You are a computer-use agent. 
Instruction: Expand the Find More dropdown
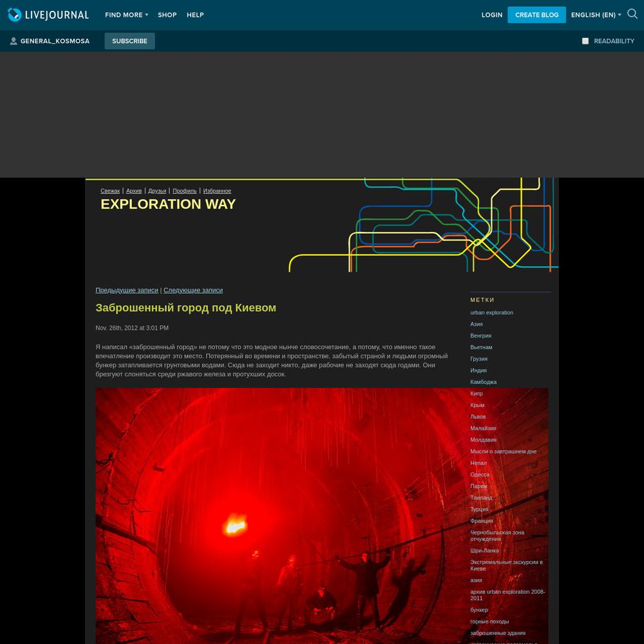(x=126, y=15)
